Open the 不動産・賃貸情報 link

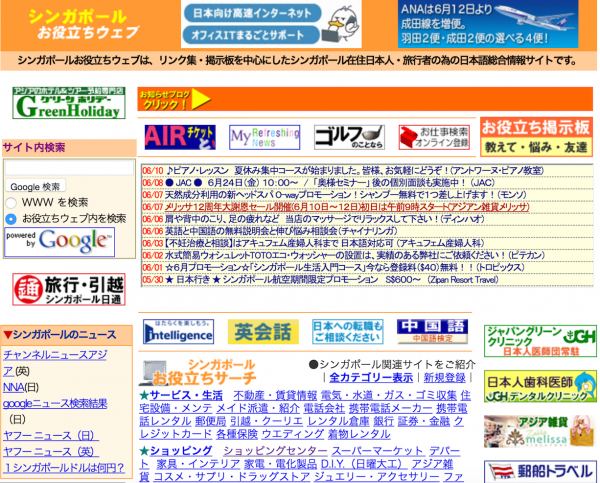pos(275,395)
